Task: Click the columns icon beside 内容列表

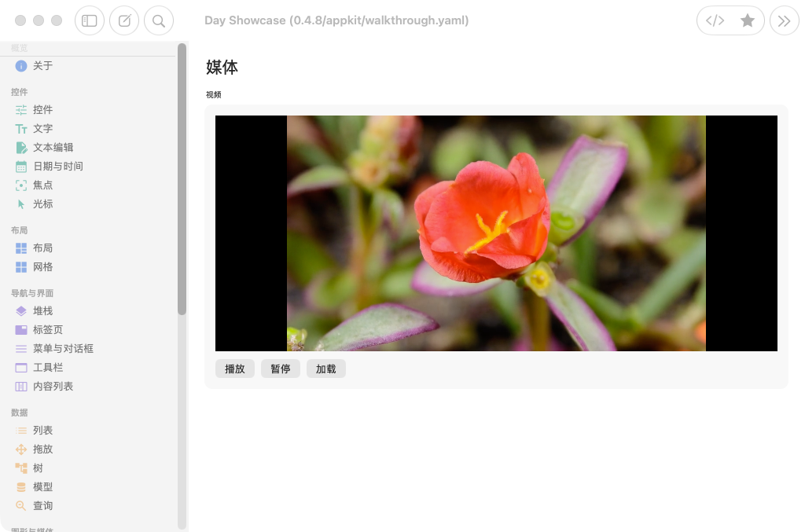Action: pyautogui.click(x=21, y=387)
